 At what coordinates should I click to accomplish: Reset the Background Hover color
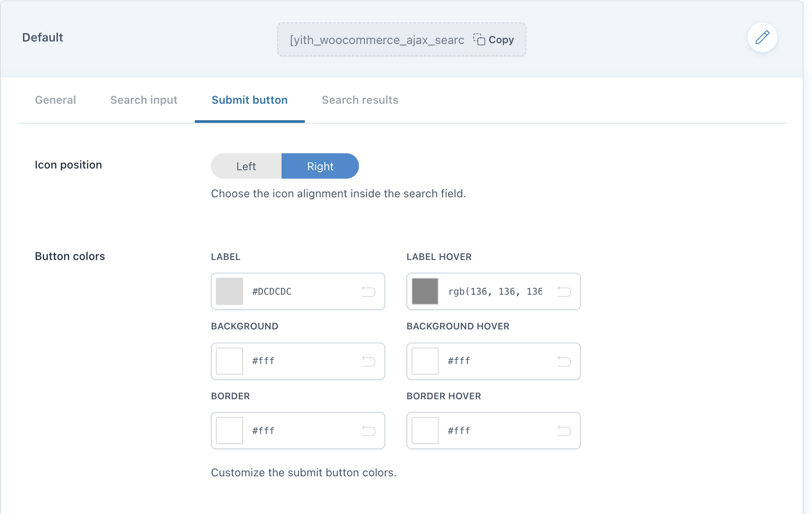click(564, 361)
